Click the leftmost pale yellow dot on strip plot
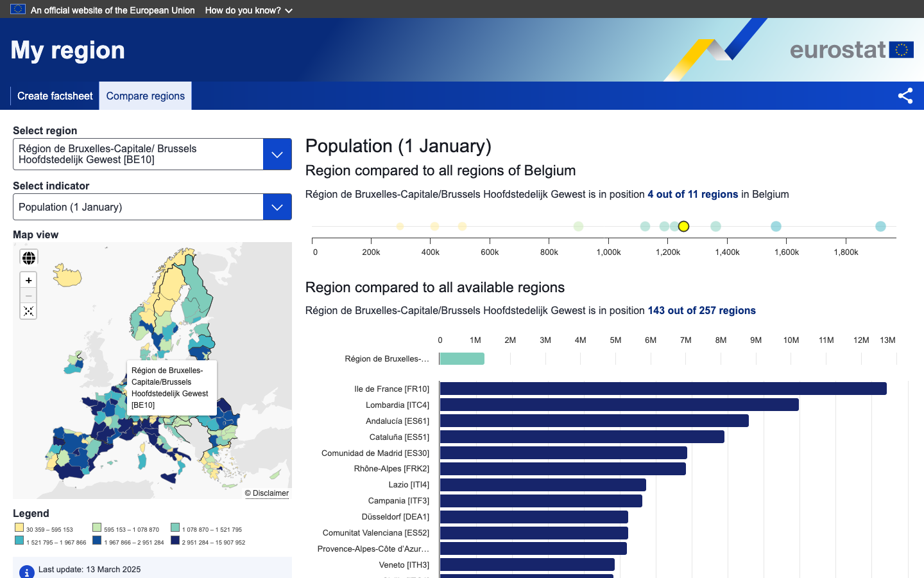This screenshot has height=578, width=924. [x=400, y=226]
